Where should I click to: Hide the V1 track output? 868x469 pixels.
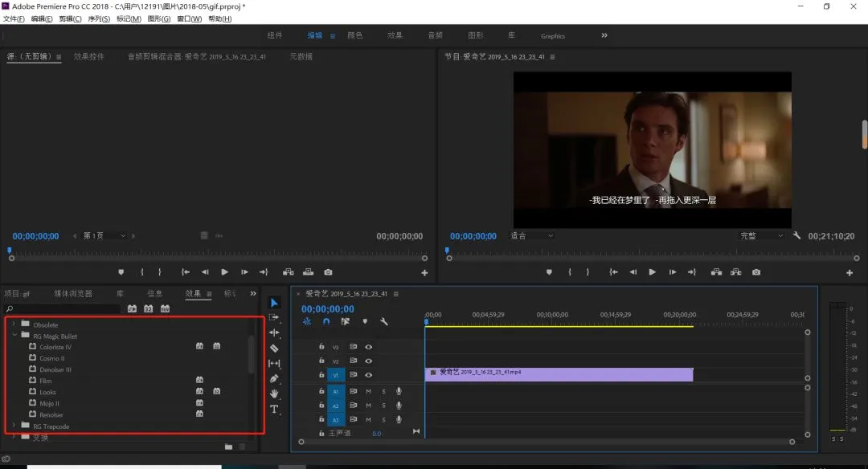tap(368, 375)
